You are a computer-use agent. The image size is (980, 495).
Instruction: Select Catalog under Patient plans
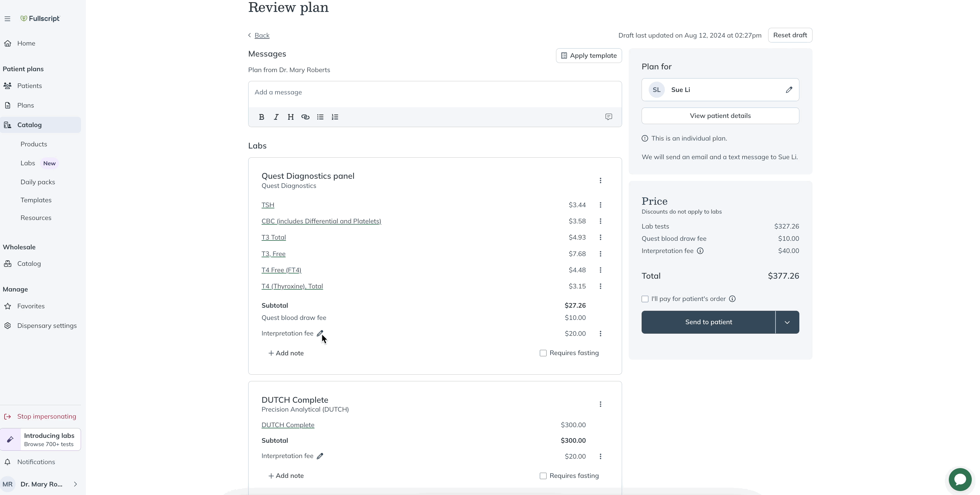40,125
